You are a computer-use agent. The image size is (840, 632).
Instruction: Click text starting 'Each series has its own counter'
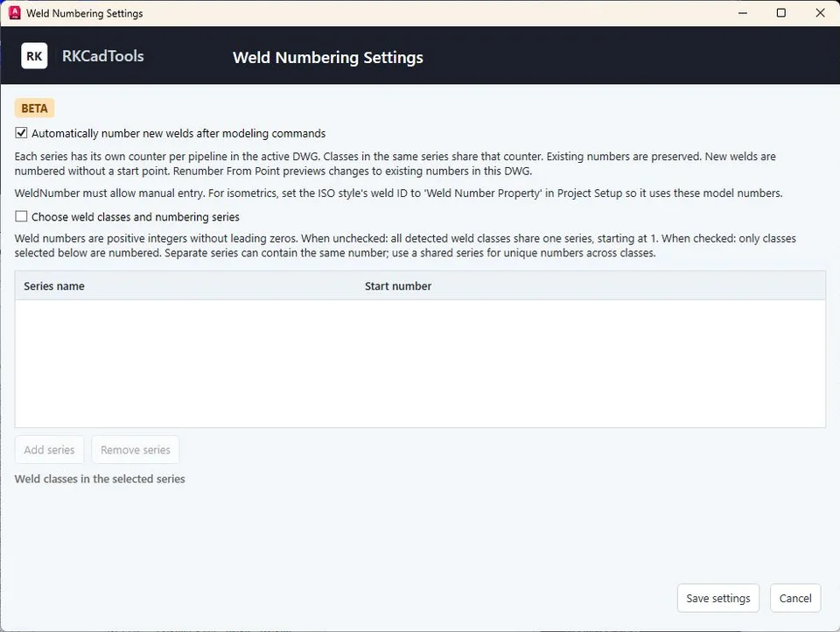tap(395, 164)
